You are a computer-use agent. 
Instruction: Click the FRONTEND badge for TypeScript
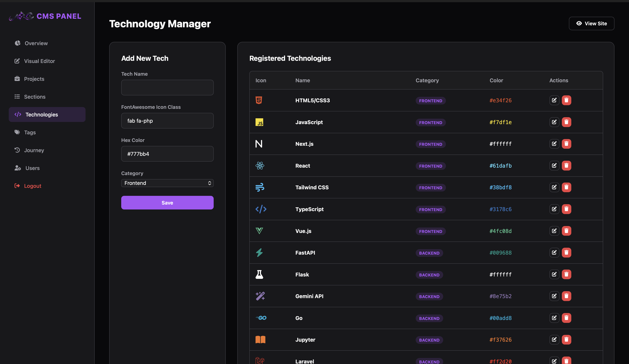click(x=430, y=209)
